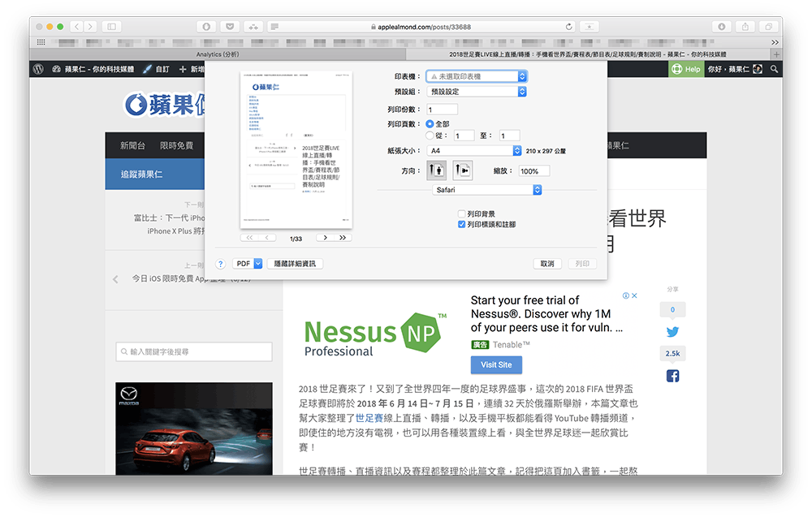Expand the PDF dropdown arrow
The height and width of the screenshot is (517, 812).
(258, 264)
